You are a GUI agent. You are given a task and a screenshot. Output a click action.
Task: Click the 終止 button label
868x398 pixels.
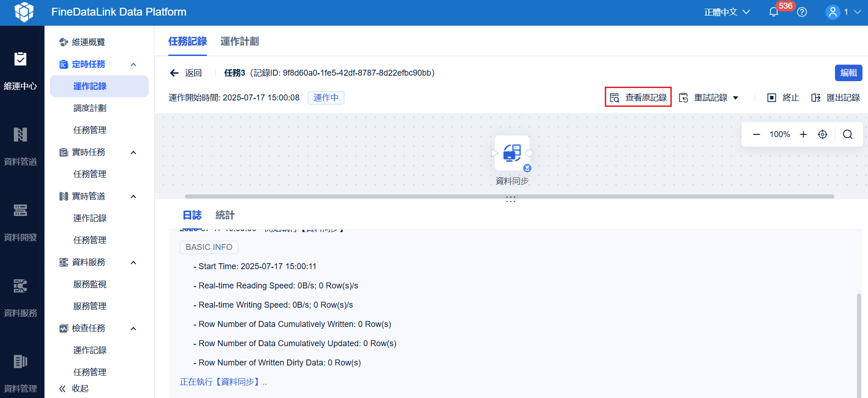(x=791, y=98)
